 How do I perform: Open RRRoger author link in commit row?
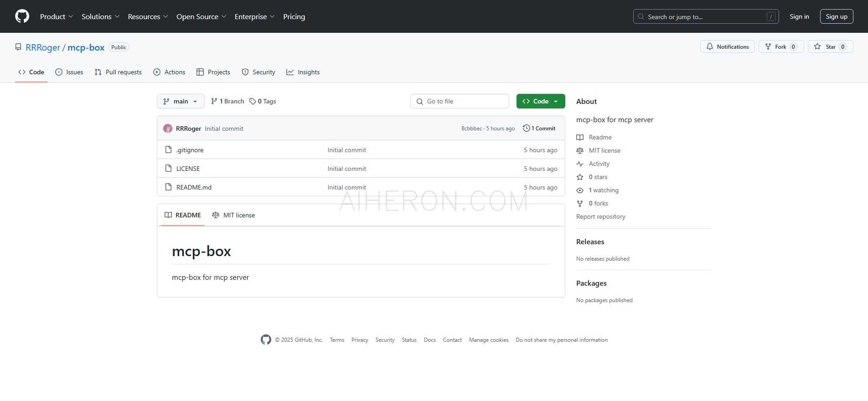pyautogui.click(x=188, y=129)
